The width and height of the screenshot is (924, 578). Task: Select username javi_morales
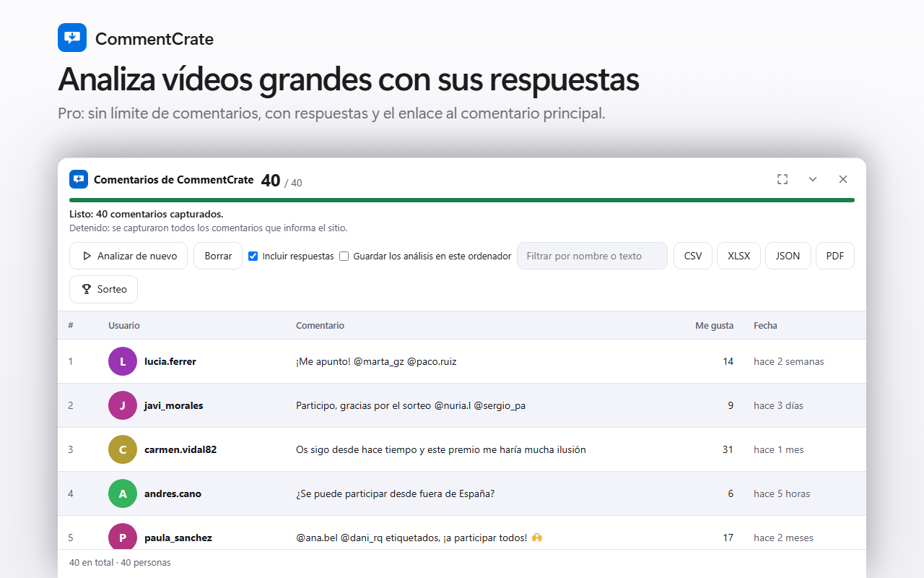[x=174, y=405]
